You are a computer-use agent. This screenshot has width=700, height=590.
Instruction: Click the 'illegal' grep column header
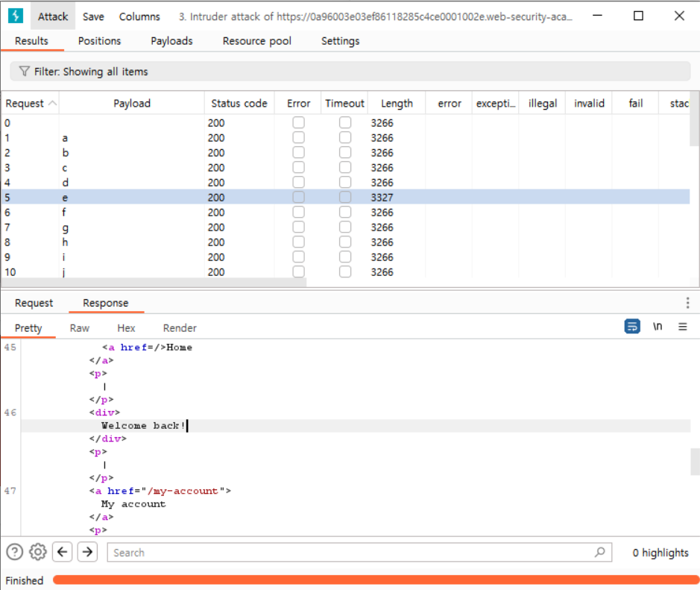[x=543, y=103]
